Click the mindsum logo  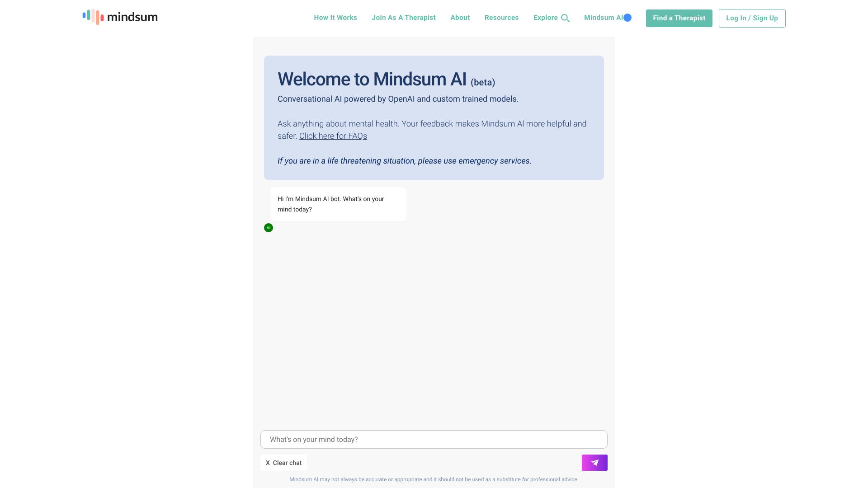pos(120,17)
